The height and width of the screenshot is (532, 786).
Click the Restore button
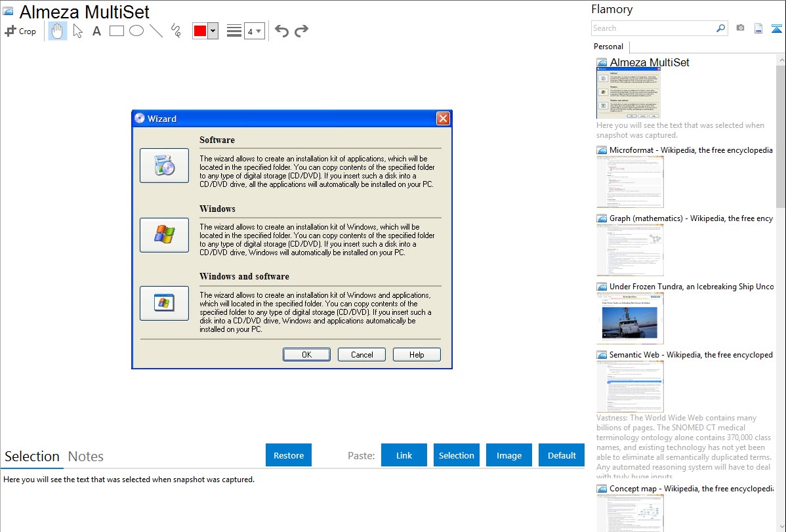tap(289, 455)
